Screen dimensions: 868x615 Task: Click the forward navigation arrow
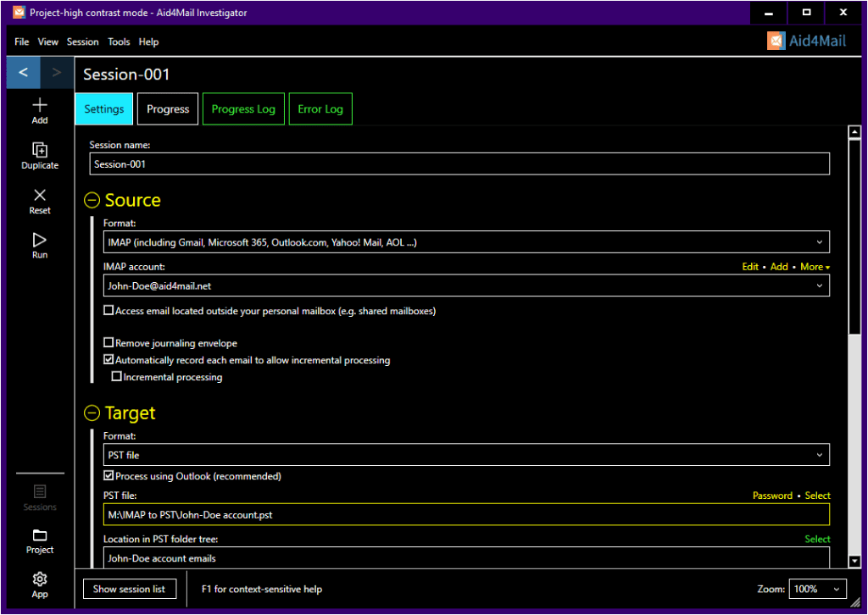click(57, 73)
